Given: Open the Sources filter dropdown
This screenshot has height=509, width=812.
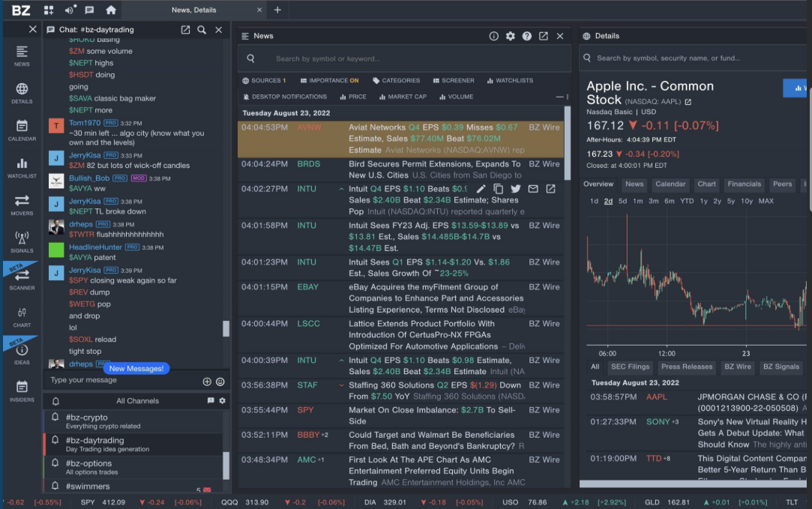Looking at the screenshot, I should click(x=263, y=80).
